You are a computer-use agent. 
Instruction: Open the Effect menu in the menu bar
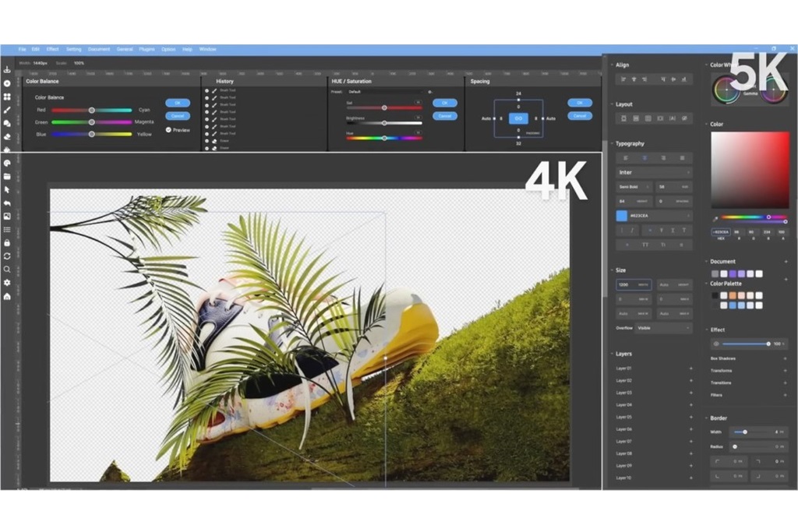point(52,48)
